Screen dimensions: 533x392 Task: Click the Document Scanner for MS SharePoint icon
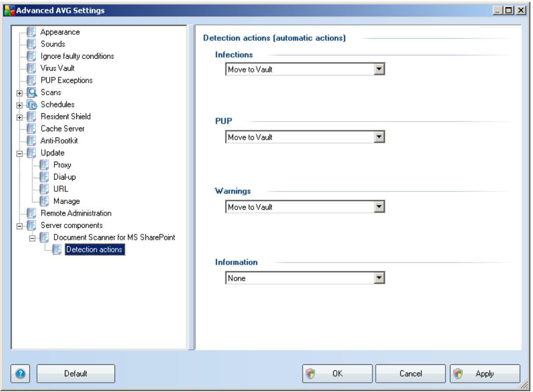click(45, 237)
